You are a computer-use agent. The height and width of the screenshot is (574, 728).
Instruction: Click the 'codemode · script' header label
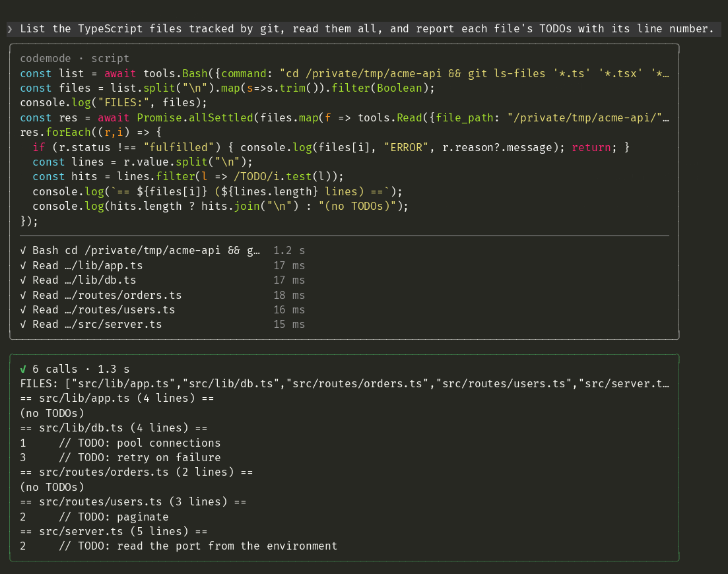pos(75,59)
